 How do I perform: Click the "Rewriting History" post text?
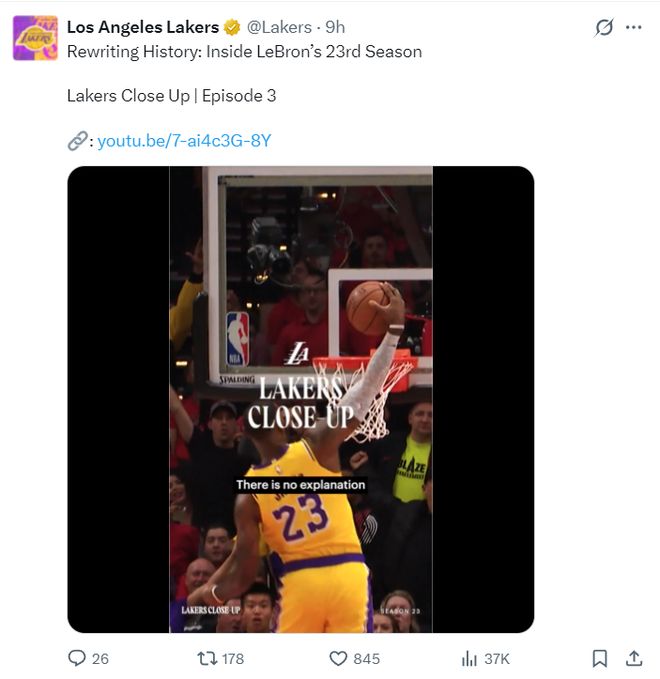(x=244, y=51)
